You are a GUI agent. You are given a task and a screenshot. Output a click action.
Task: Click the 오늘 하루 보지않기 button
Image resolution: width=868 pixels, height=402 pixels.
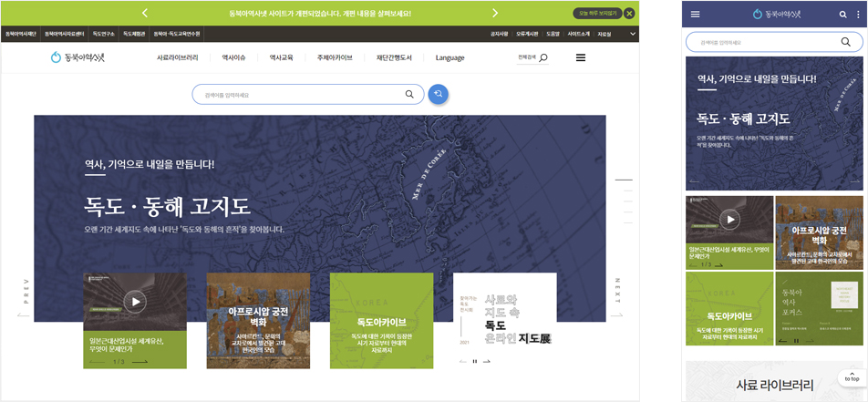tap(598, 13)
